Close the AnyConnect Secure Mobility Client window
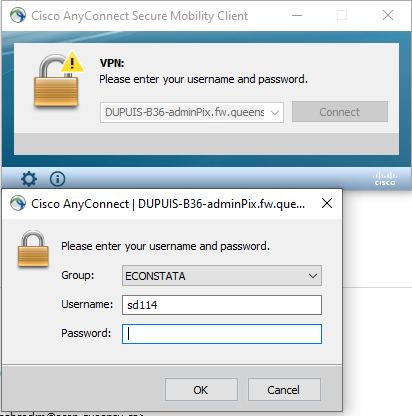The height and width of the screenshot is (416, 412). 388,15
